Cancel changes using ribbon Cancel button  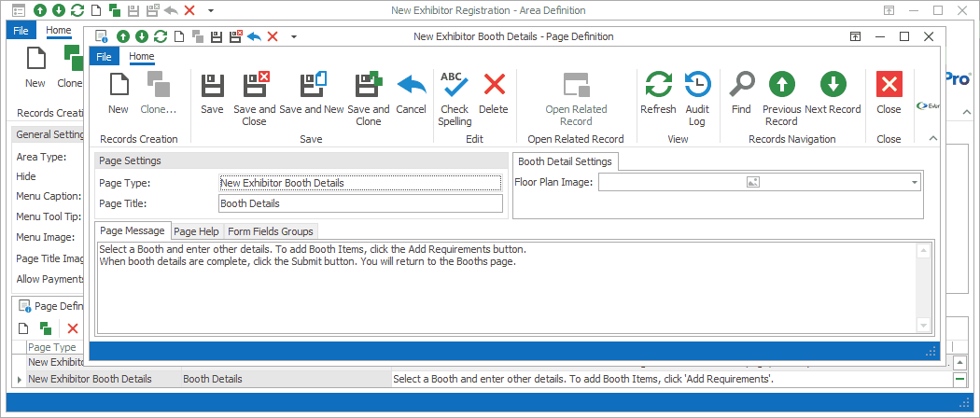pos(411,93)
